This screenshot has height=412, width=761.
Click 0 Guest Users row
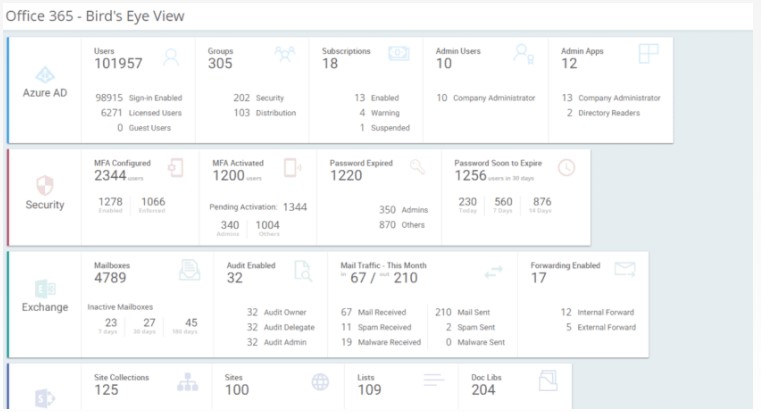(x=144, y=128)
